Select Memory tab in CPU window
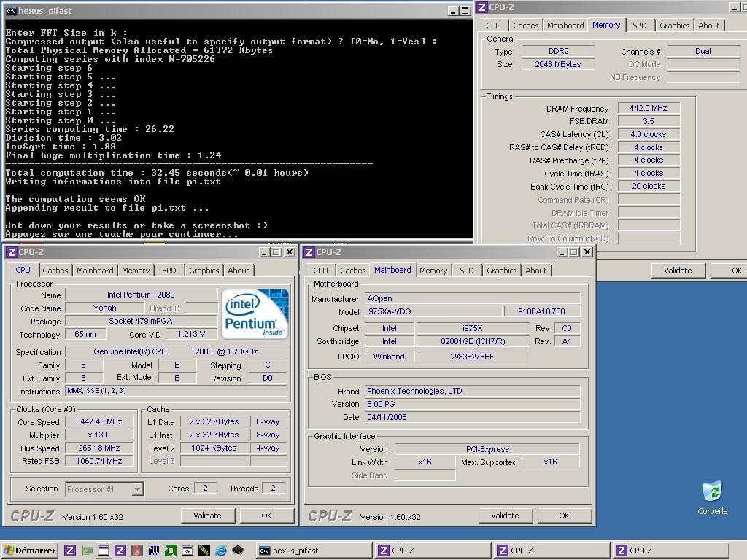 coord(135,271)
